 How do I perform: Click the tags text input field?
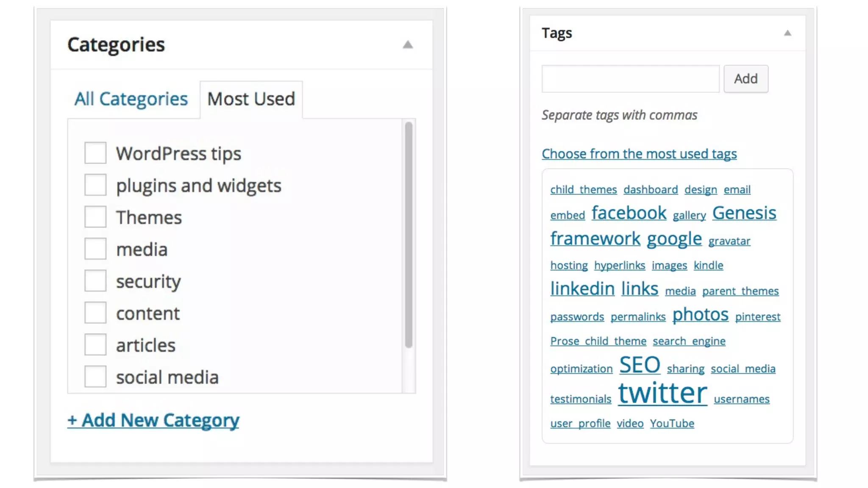(x=630, y=79)
